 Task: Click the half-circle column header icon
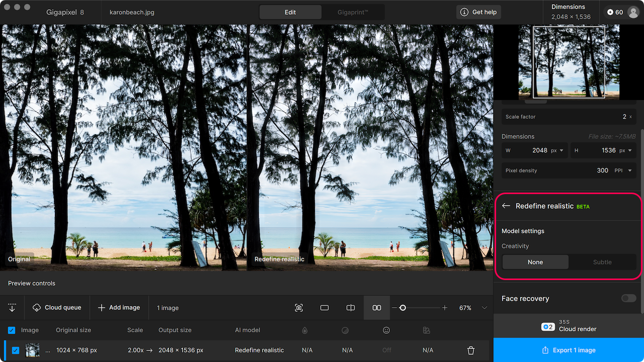pos(345,330)
